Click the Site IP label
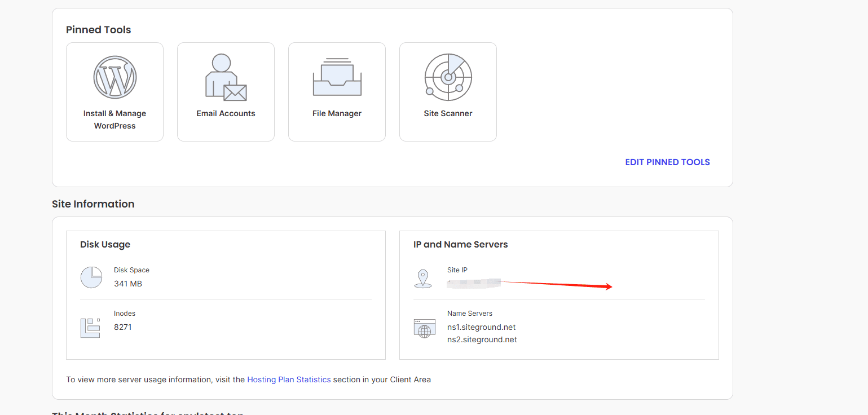868x415 pixels. point(457,270)
